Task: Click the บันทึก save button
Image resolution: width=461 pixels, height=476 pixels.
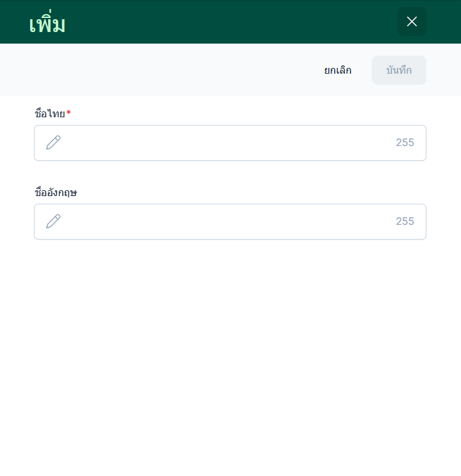Action: pyautogui.click(x=399, y=70)
